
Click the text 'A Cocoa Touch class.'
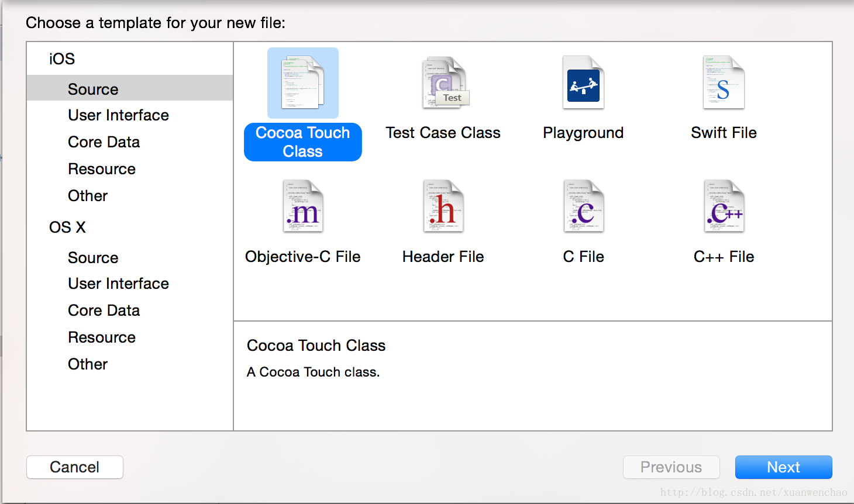point(314,372)
